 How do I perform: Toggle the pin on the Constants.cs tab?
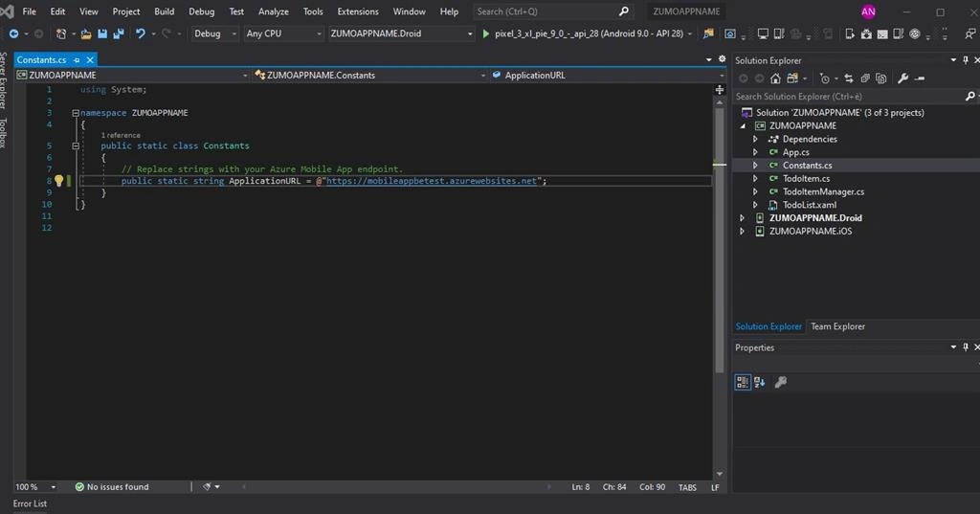click(77, 60)
